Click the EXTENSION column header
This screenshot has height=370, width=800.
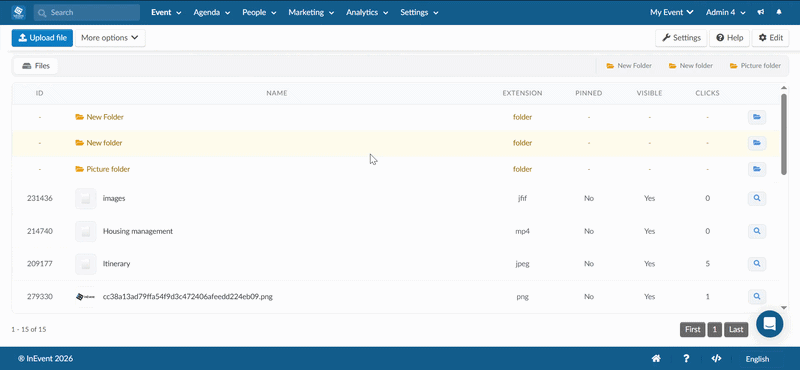[522, 93]
